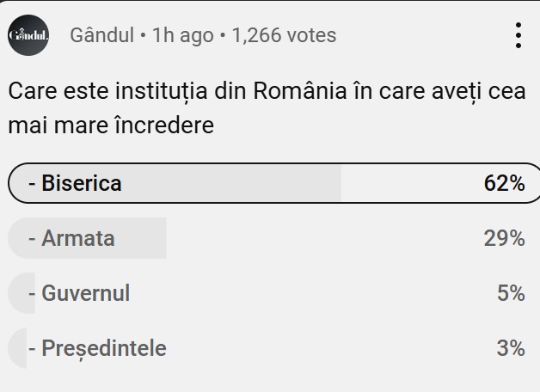Open the post via the 1h ago timestamp
Viewport: 540px width, 392px height.
coord(182,35)
